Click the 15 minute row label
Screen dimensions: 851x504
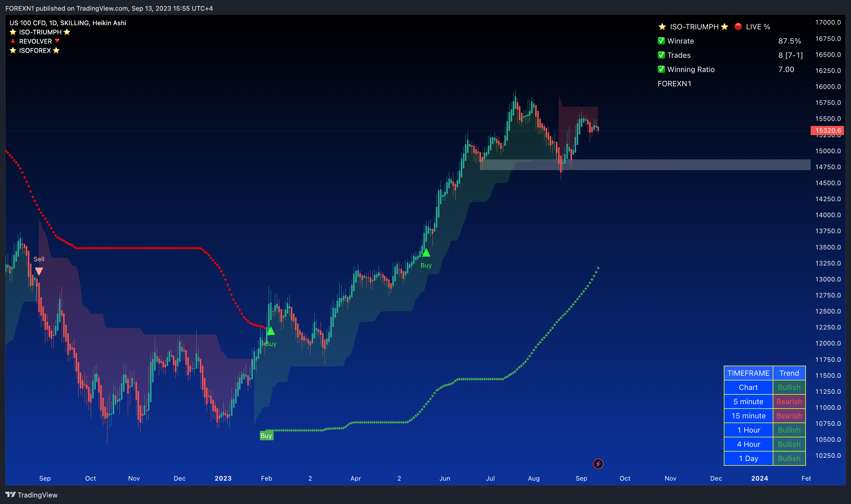coord(748,416)
